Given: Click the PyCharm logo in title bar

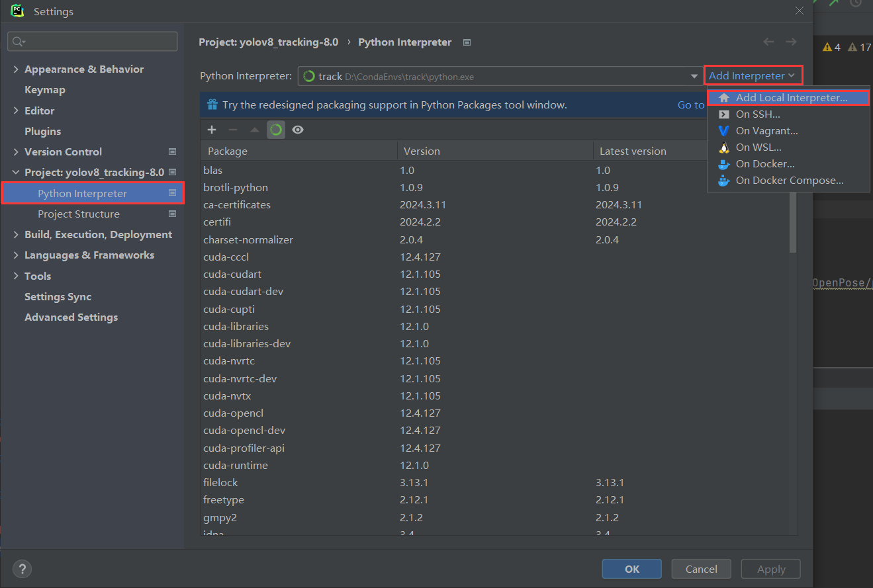Looking at the screenshot, I should [18, 11].
